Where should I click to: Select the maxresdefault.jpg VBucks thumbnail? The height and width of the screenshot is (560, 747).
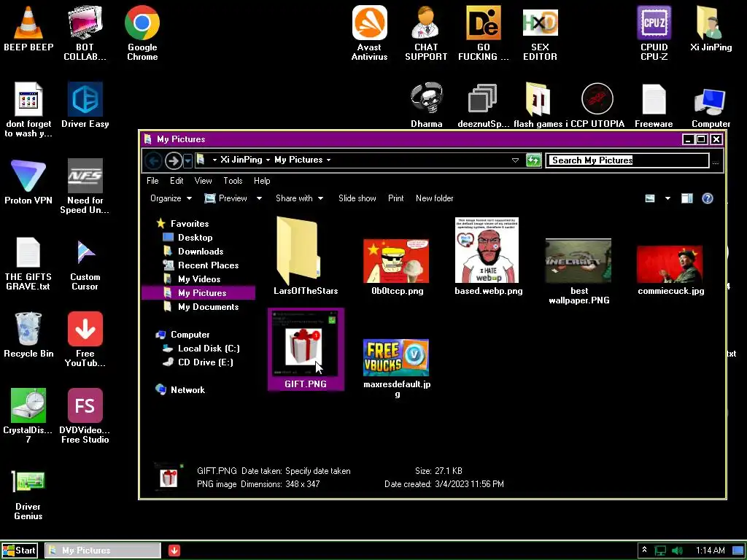(396, 367)
